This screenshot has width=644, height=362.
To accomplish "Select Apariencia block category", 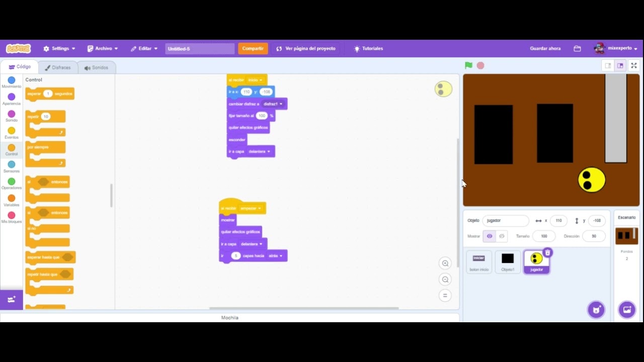I will pyautogui.click(x=12, y=100).
